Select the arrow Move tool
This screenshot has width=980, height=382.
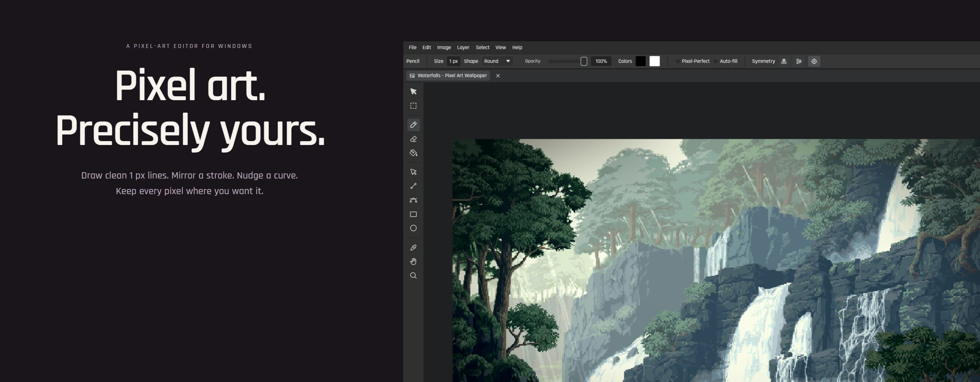pos(413,92)
